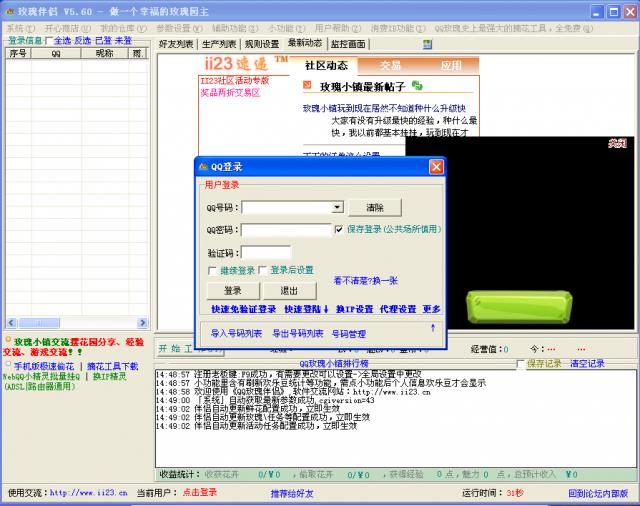The height and width of the screenshot is (506, 640).
Task: Toggle the 全选 checkbox in 登录信息
Action: click(49, 41)
